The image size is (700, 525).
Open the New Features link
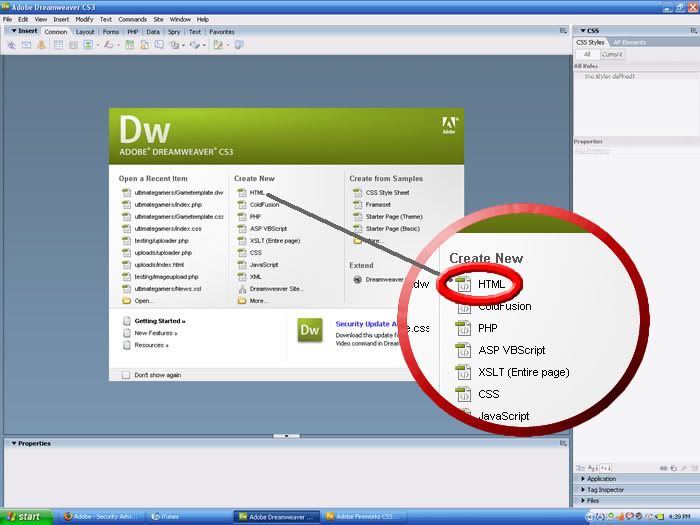[x=156, y=333]
